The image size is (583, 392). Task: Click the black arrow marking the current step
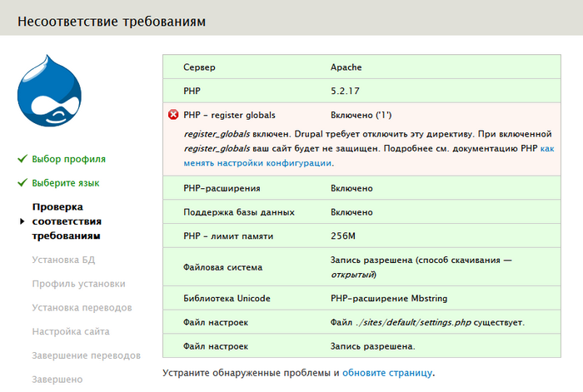point(22,221)
